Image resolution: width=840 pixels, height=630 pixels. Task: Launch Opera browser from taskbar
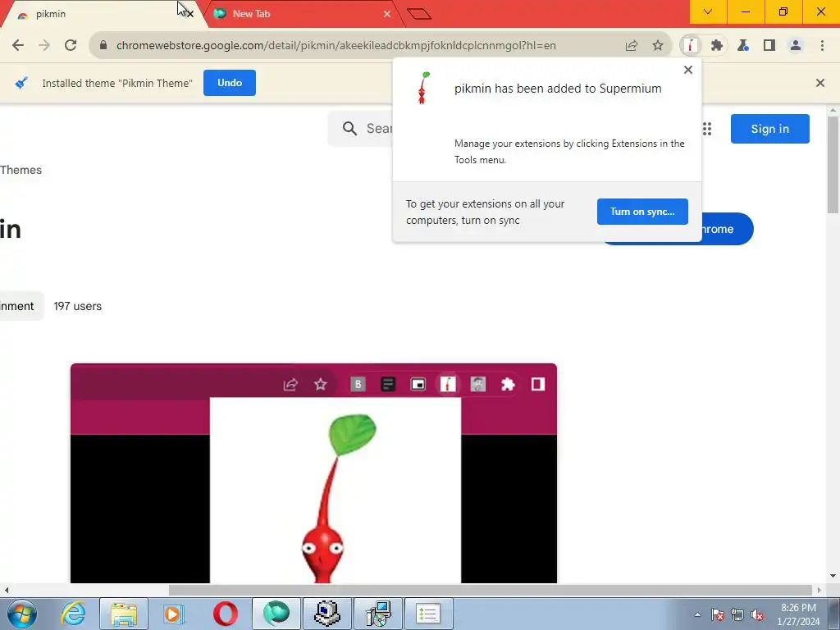pyautogui.click(x=226, y=614)
